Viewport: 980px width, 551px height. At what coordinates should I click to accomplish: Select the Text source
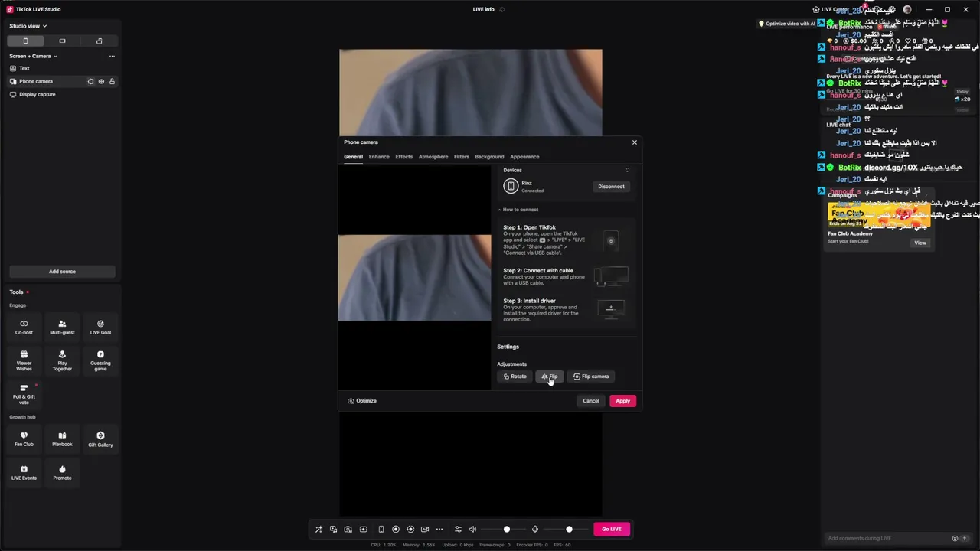[62, 68]
